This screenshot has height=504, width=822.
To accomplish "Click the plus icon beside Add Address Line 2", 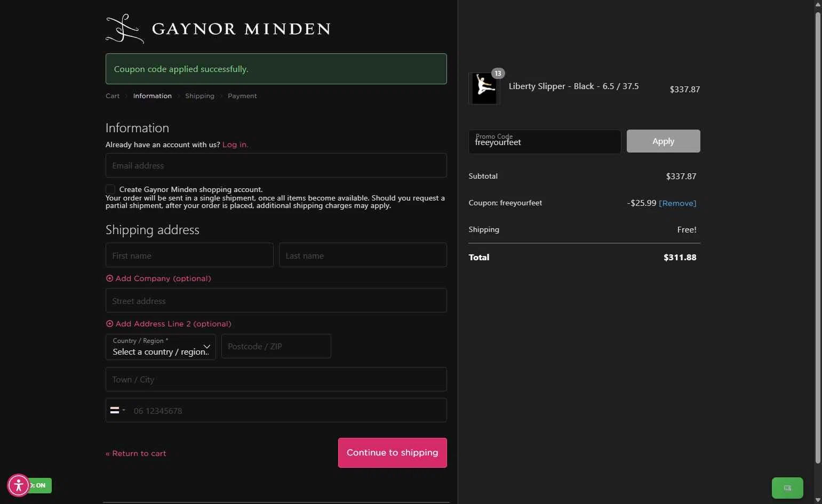I will pos(109,324).
